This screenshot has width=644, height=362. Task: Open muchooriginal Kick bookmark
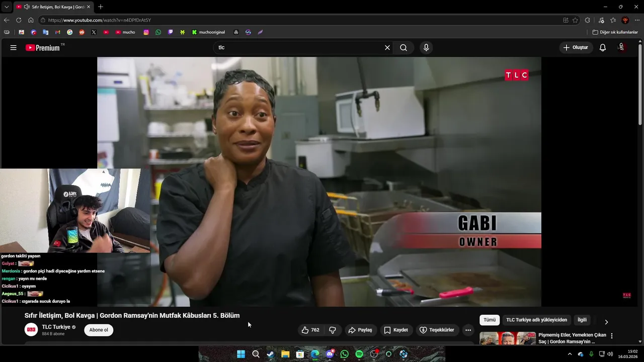tap(208, 32)
